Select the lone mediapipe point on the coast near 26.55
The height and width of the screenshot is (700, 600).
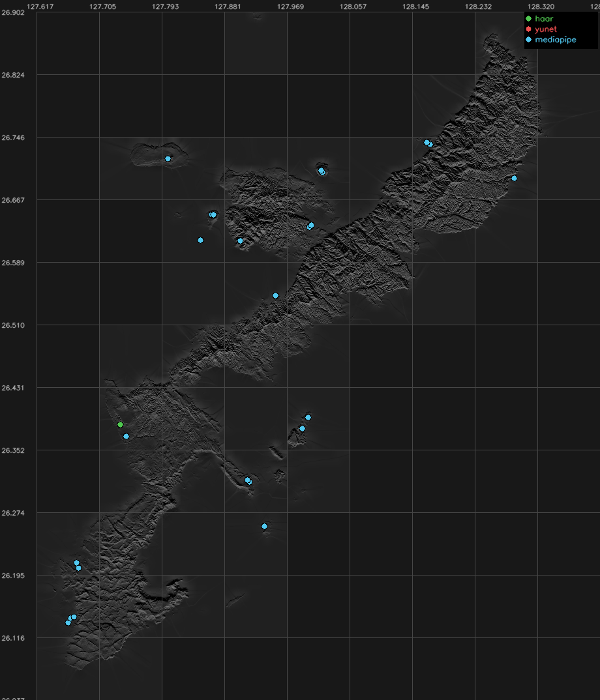pyautogui.click(x=276, y=295)
